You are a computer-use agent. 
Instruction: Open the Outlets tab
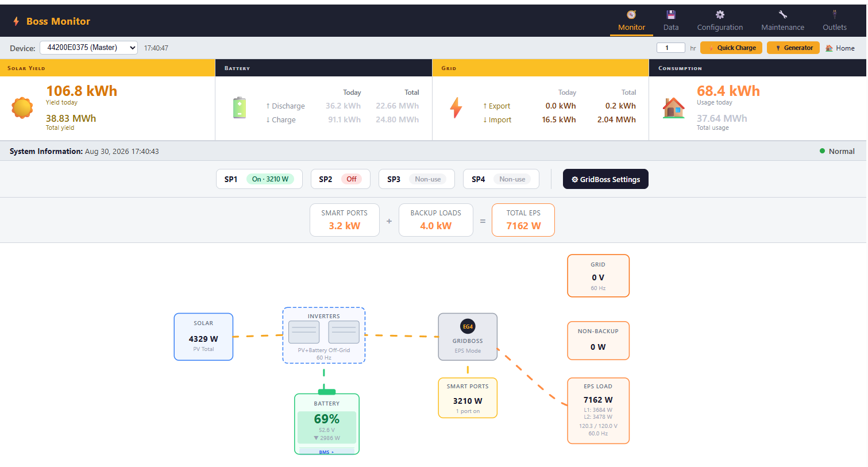click(x=835, y=21)
